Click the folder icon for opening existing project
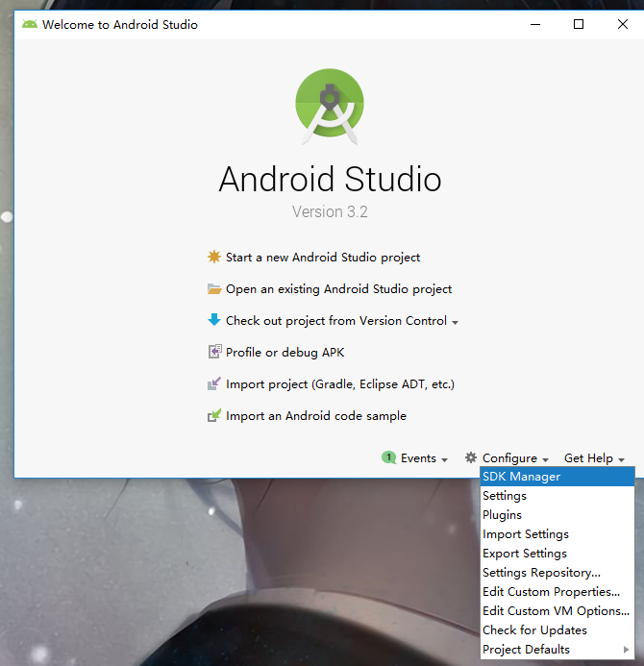Viewport: 644px width, 666px height. [214, 289]
